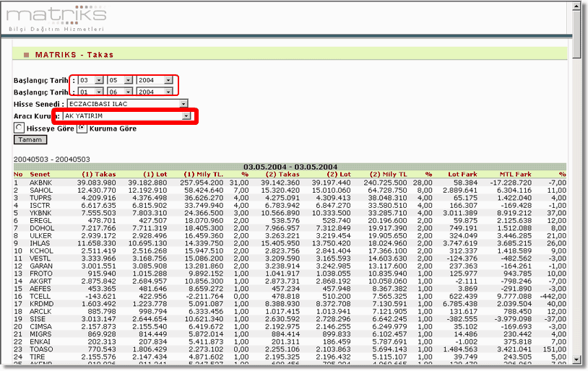588x371 pixels.
Task: Click AKBNK value 39.083.980
Action: [x=96, y=183]
